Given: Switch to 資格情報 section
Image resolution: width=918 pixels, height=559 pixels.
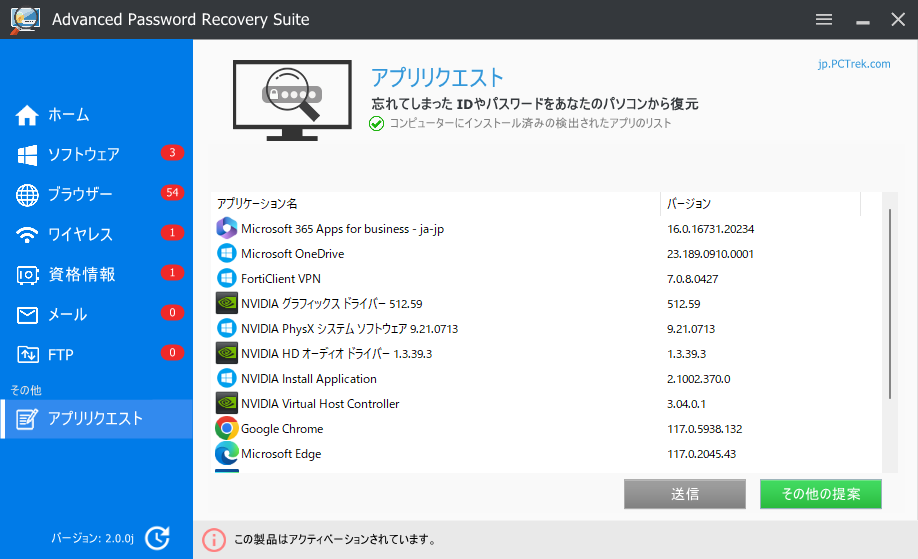Looking at the screenshot, I should pyautogui.click(x=81, y=275).
